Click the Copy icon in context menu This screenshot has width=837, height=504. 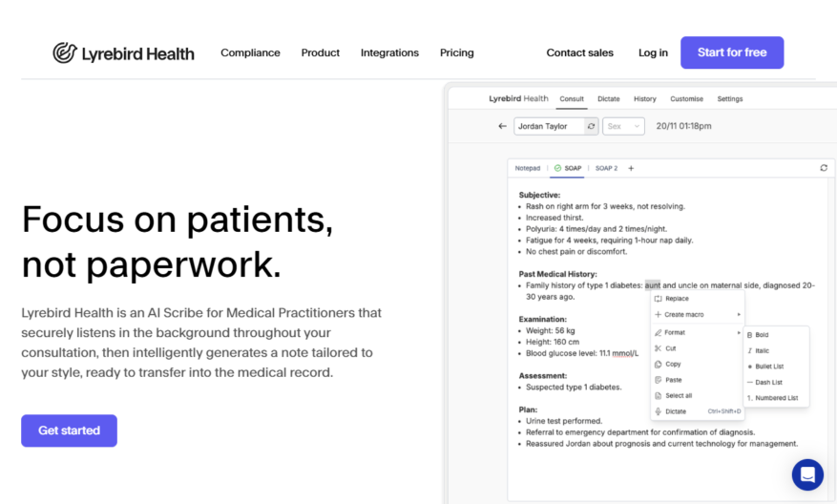(x=659, y=364)
